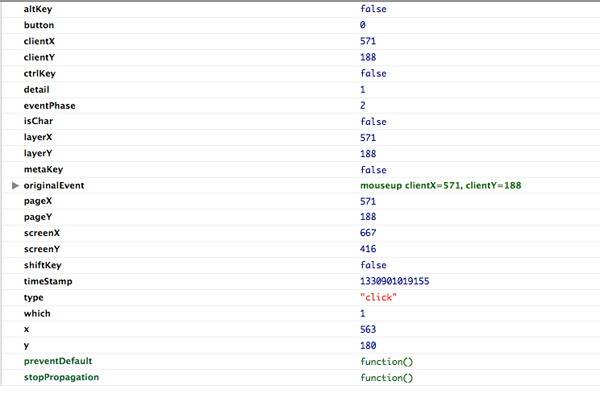This screenshot has height=406, width=600.
Task: Select the screenX property name
Action: pyautogui.click(x=42, y=233)
